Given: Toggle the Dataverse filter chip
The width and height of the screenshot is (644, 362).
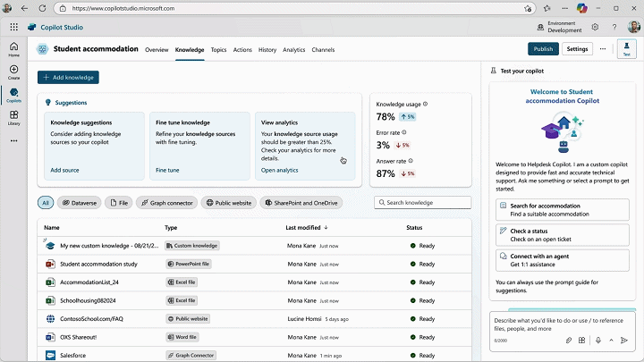Looking at the screenshot, I should [80, 203].
